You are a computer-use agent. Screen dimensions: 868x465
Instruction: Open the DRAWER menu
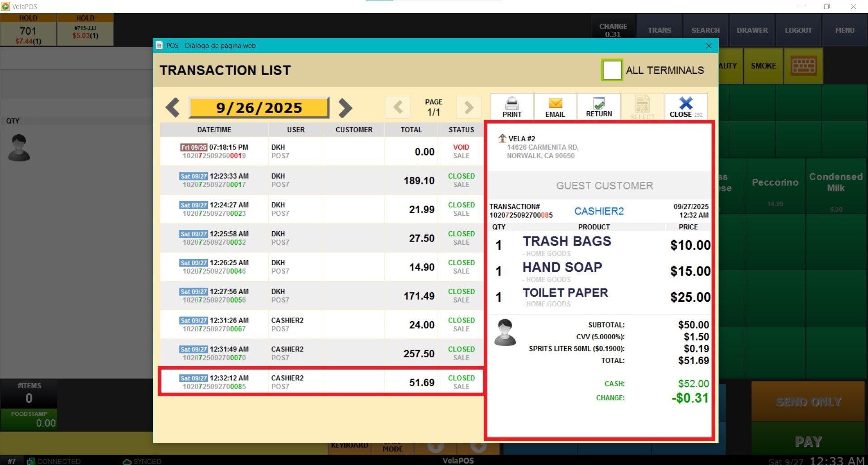pyautogui.click(x=752, y=30)
